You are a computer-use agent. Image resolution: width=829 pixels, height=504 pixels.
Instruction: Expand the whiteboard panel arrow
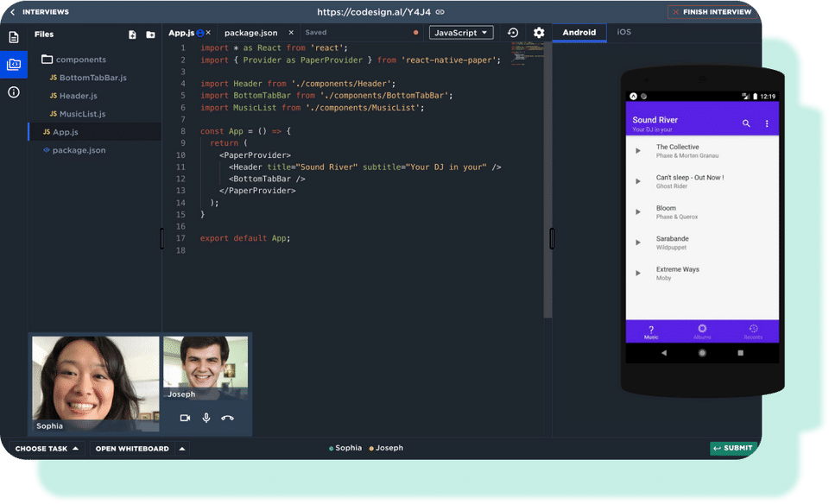point(182,449)
